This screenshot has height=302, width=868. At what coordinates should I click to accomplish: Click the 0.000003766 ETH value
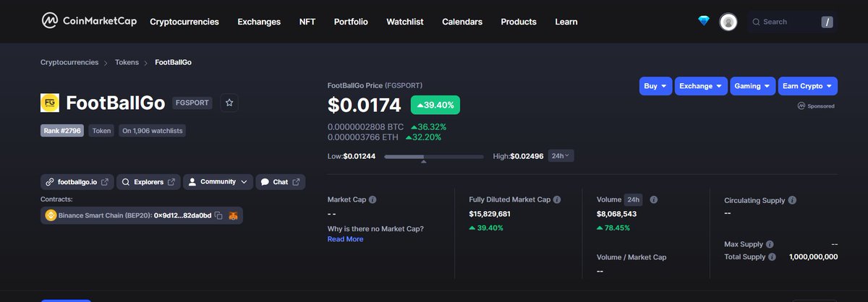tap(363, 137)
